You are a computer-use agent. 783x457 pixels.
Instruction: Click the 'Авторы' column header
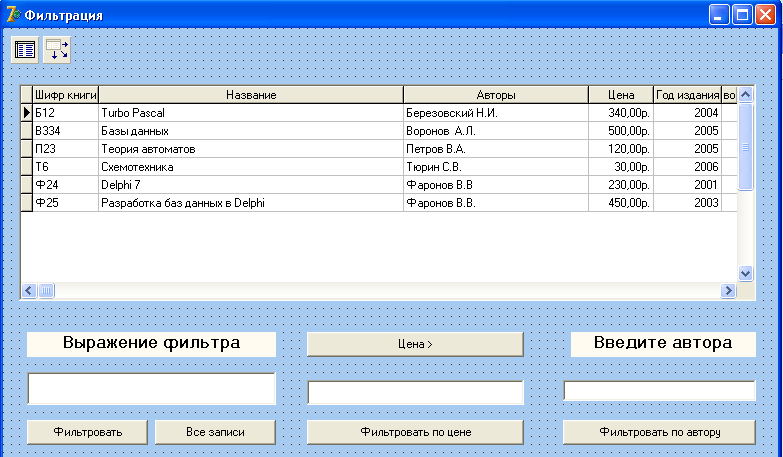click(496, 95)
